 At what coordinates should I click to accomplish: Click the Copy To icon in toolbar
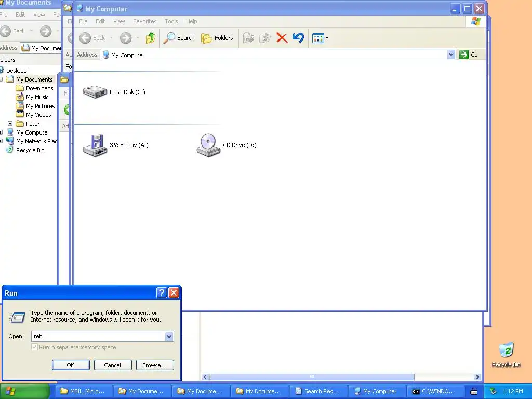(264, 37)
